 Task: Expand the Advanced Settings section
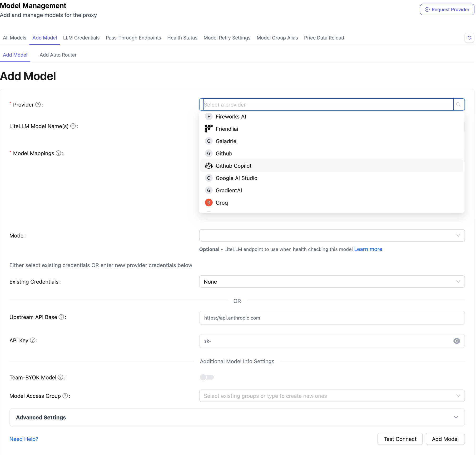click(237, 417)
